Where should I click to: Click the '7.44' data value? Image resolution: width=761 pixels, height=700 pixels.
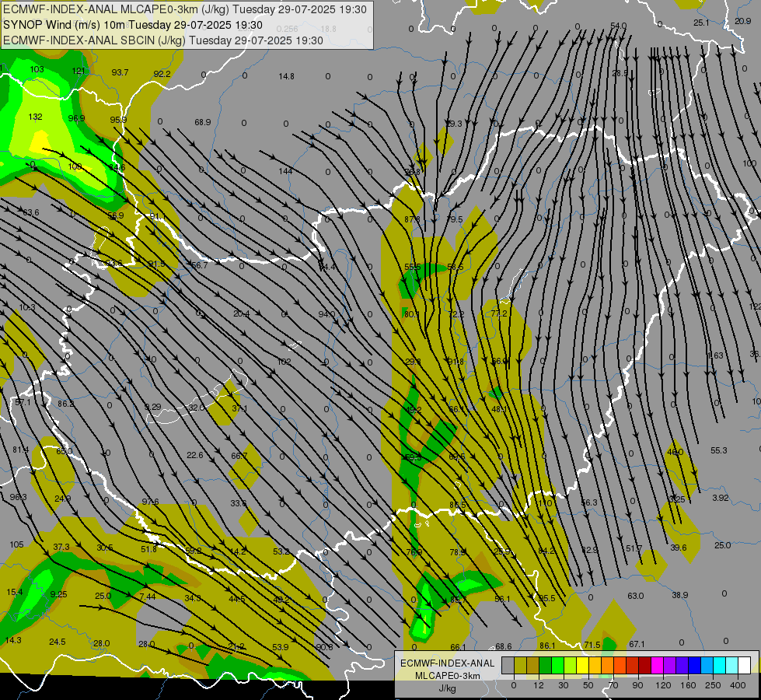point(148,597)
